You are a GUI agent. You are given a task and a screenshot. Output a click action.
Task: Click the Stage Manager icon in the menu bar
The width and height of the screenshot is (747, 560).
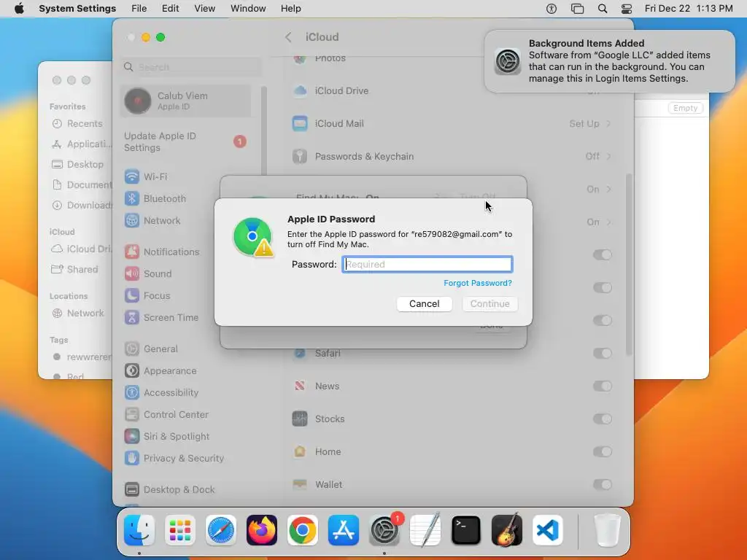point(577,9)
